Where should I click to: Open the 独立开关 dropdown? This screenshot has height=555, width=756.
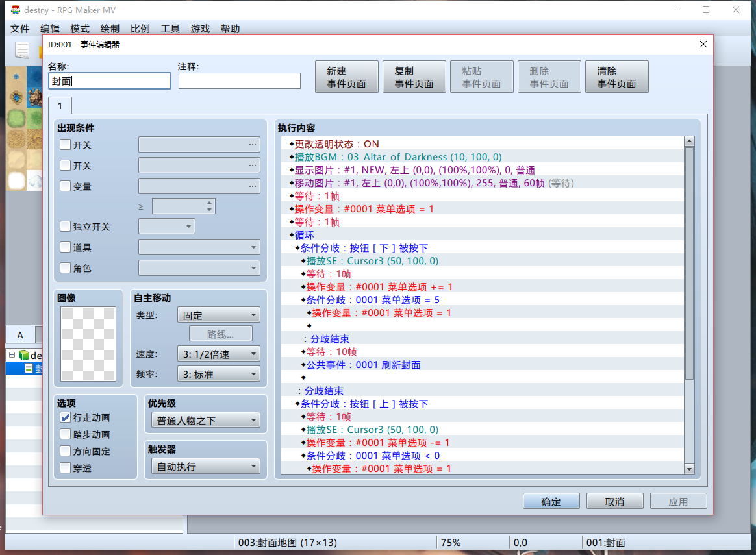pyautogui.click(x=167, y=227)
